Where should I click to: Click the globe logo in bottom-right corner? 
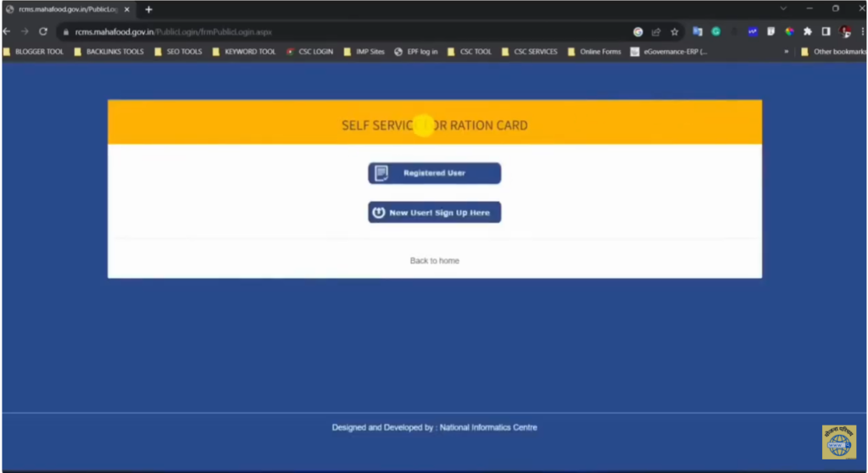click(838, 442)
